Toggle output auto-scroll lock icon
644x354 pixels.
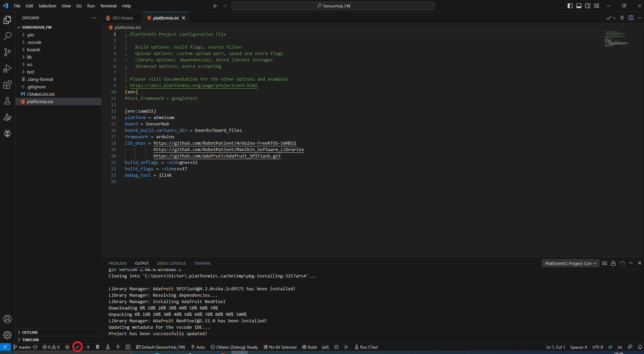click(x=613, y=263)
